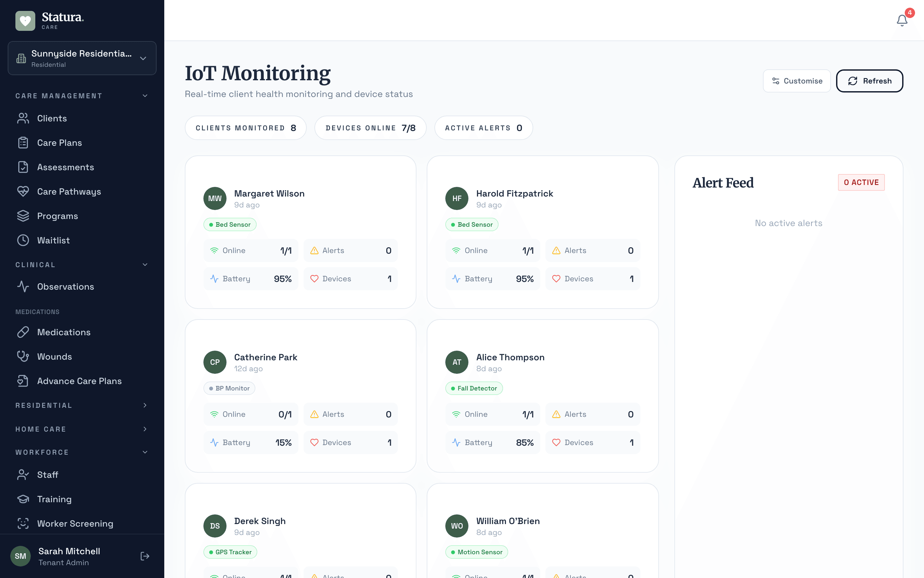Screen dimensions: 924x578
Task: Click the Catherine Park name
Action: (265, 357)
